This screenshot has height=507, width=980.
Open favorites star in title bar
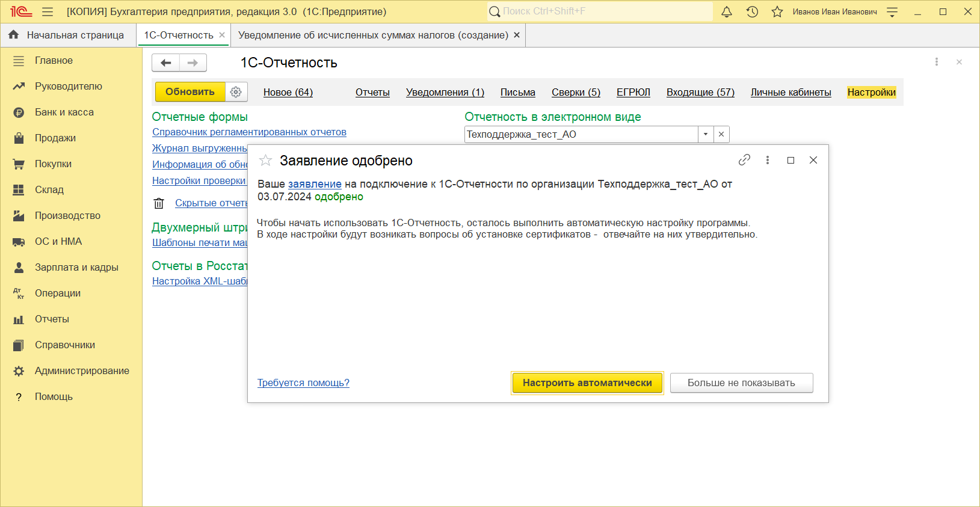click(x=777, y=11)
